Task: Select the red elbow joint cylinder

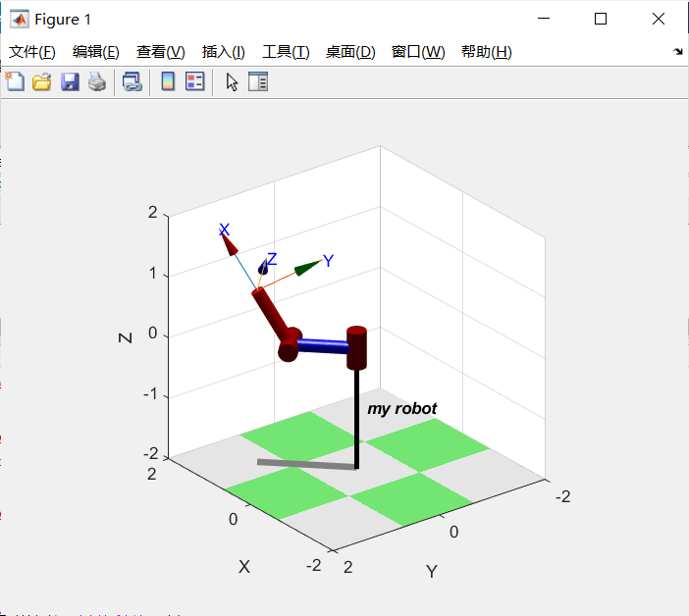Action: (x=290, y=345)
